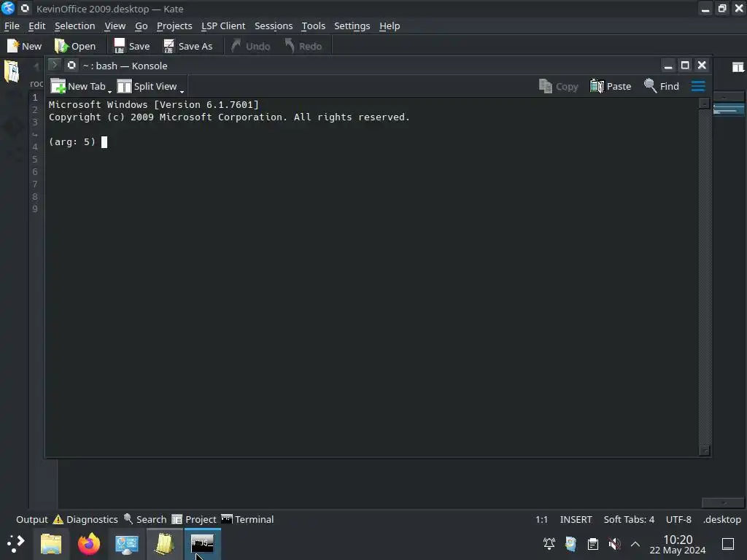Open a file with Kate's Open button

75,46
